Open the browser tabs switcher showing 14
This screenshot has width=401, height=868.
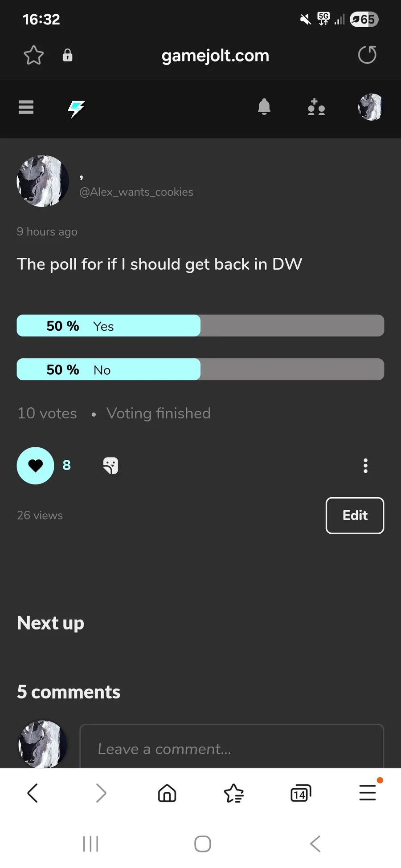[x=301, y=793]
